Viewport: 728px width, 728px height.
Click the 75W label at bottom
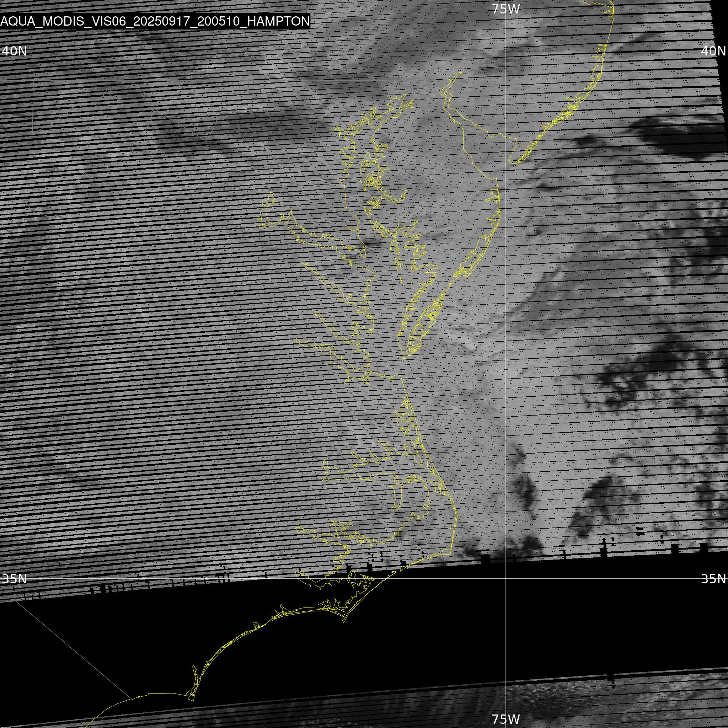(x=506, y=719)
